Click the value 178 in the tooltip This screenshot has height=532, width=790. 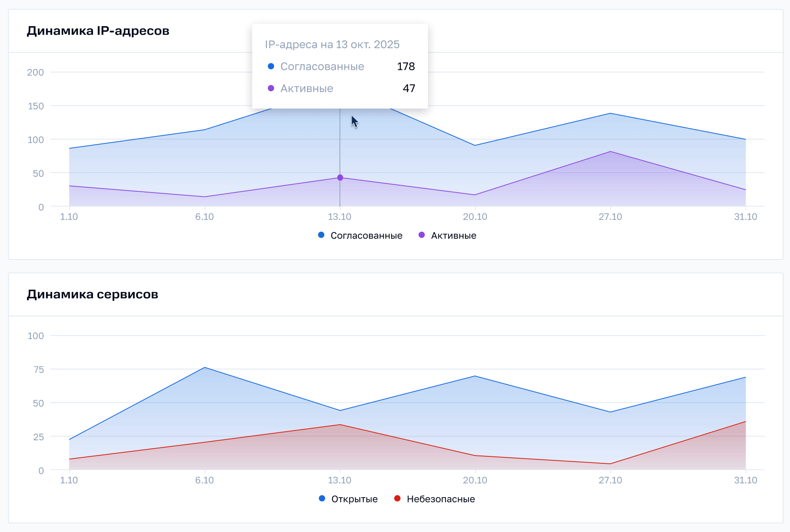click(x=405, y=66)
